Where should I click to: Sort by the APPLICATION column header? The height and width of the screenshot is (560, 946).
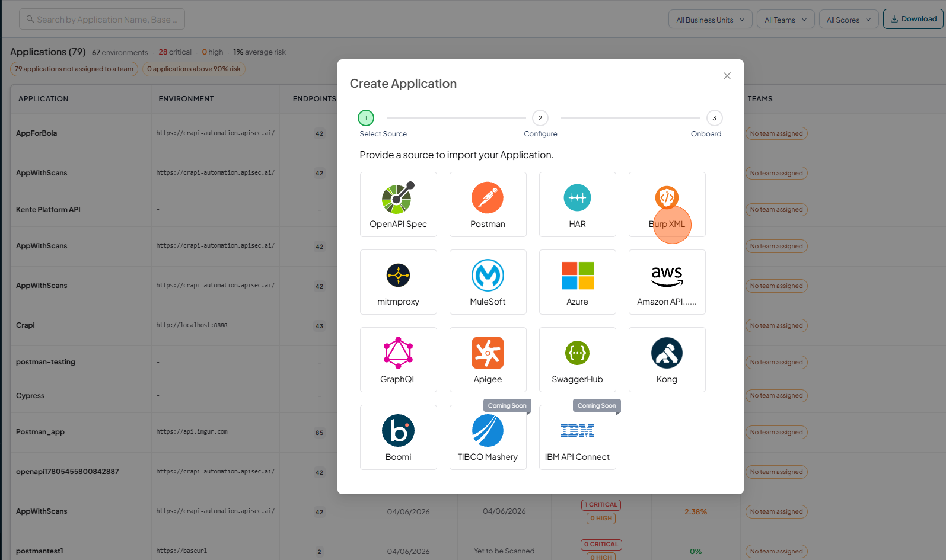coord(43,99)
